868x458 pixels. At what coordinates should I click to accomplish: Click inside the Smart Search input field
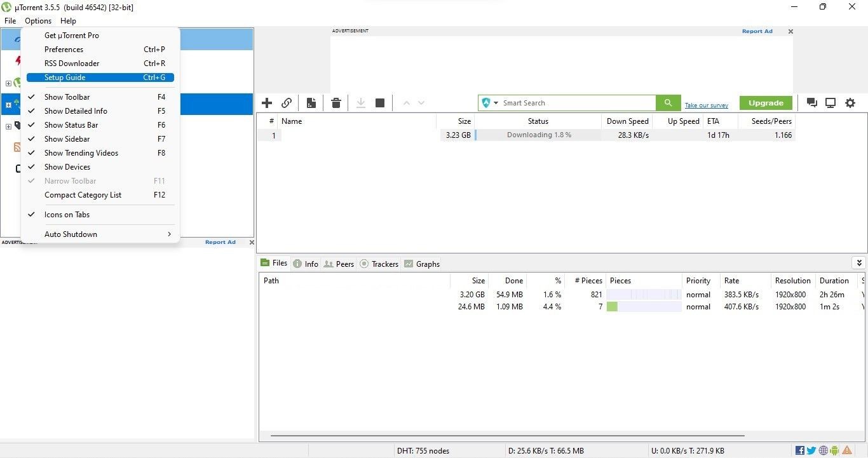coord(577,103)
